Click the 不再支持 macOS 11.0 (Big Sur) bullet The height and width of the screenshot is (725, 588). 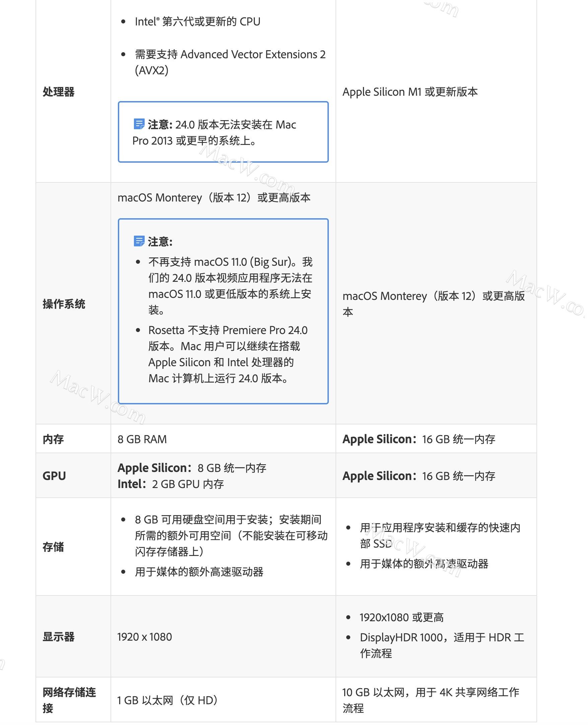point(230,286)
